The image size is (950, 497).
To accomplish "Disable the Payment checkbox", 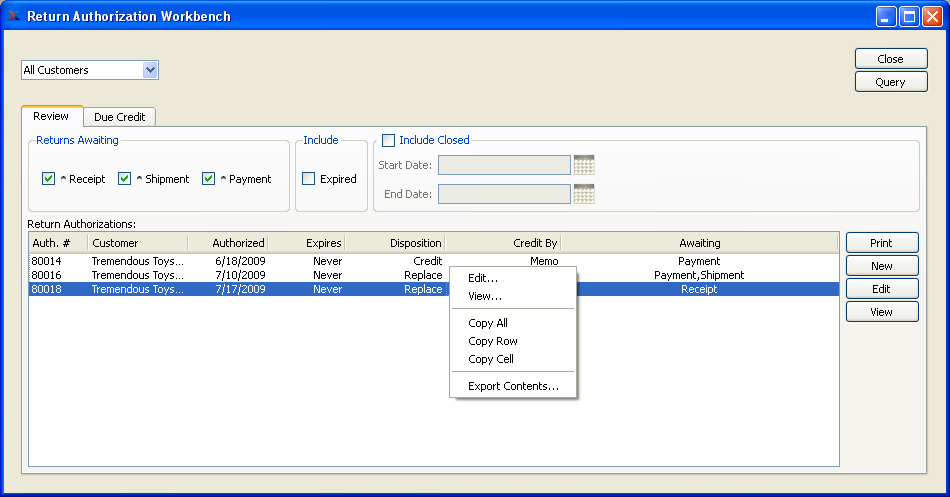I will coord(209,179).
